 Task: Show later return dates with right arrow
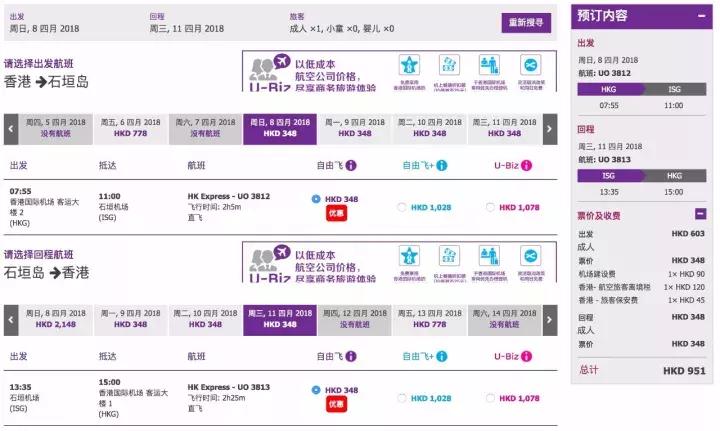pos(549,320)
